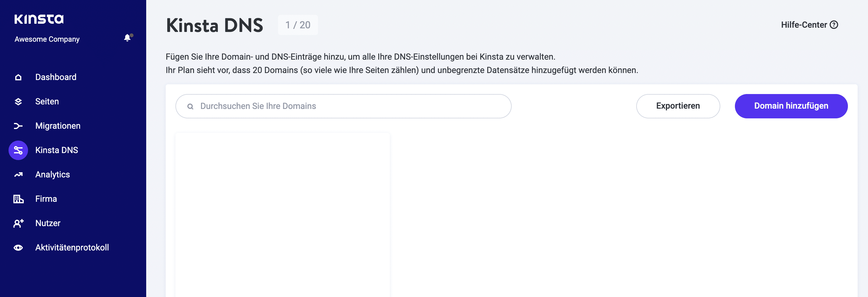Screen dimensions: 868x297
Task: Check the 1/20 domain usage counter
Action: 298,25
